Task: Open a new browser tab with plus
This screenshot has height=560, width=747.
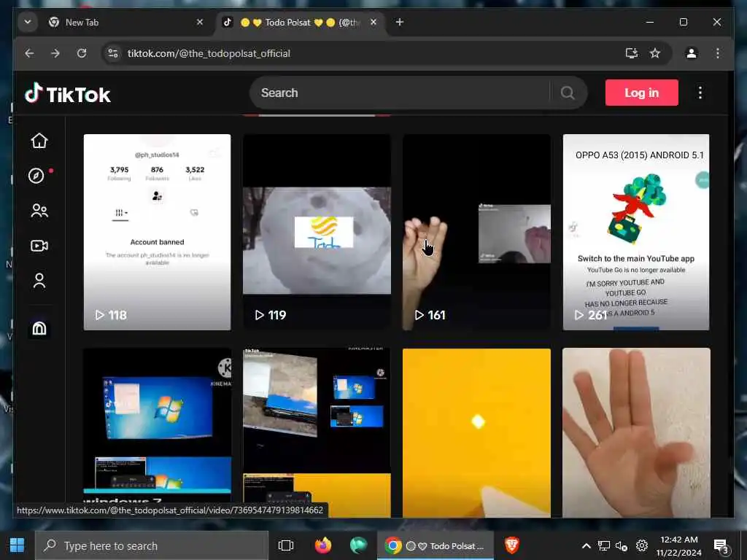Action: (400, 23)
